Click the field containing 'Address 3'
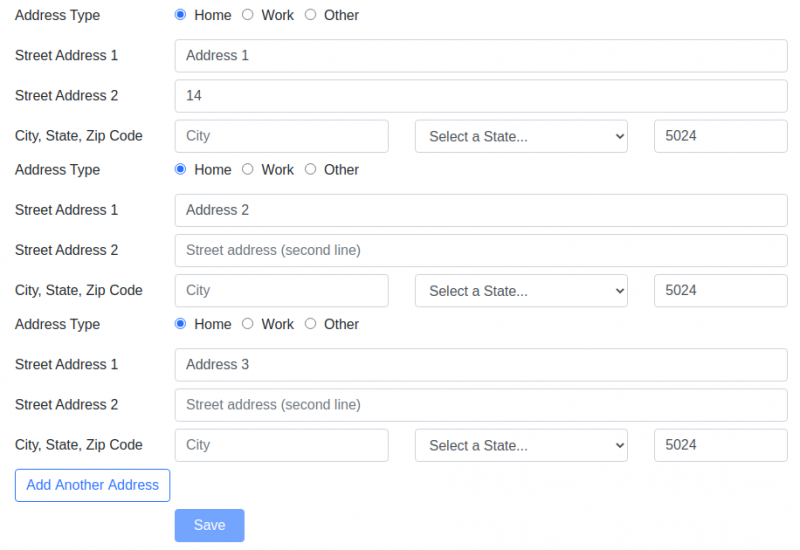The image size is (800, 550). point(481,365)
